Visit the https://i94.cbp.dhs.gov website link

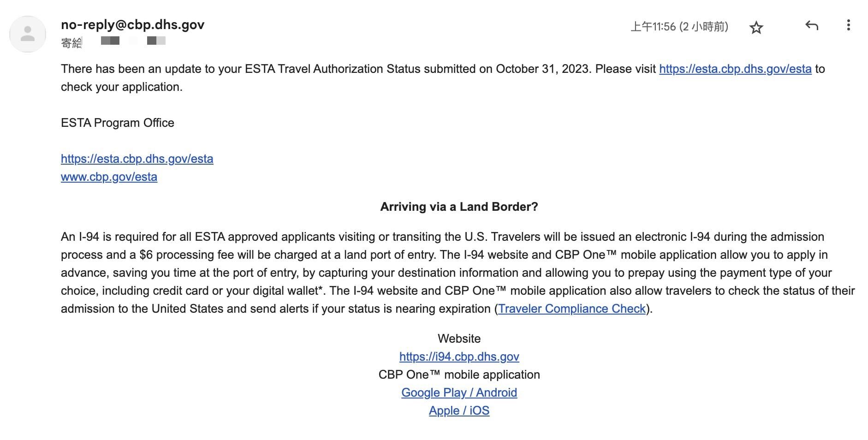coord(459,357)
